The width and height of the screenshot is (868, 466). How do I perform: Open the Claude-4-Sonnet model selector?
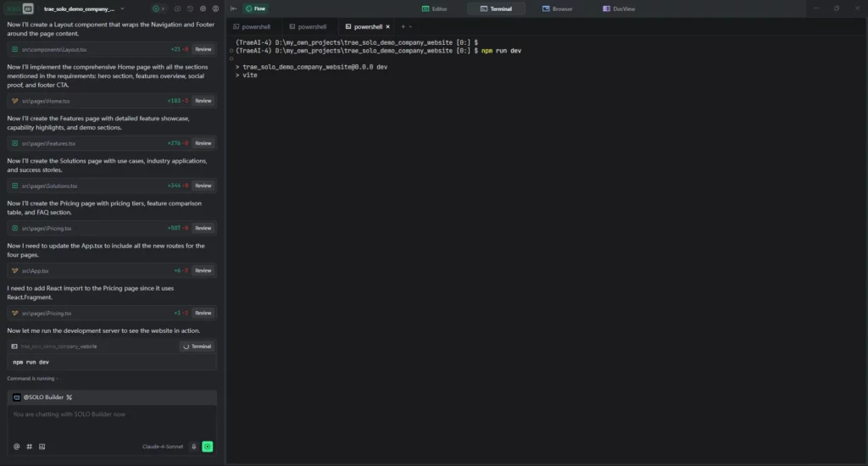(163, 447)
